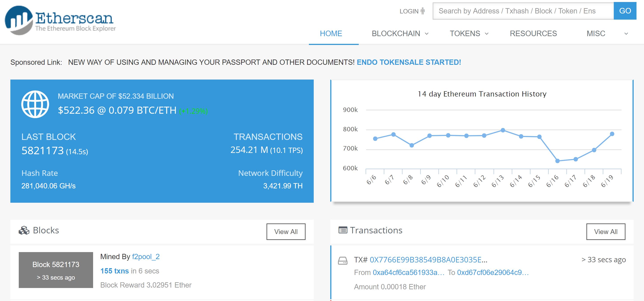The width and height of the screenshot is (644, 301).
Task: Open miner link f2pool_2
Action: pos(146,256)
